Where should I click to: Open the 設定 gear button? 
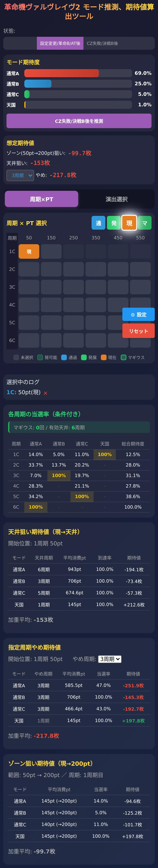[x=138, y=314]
